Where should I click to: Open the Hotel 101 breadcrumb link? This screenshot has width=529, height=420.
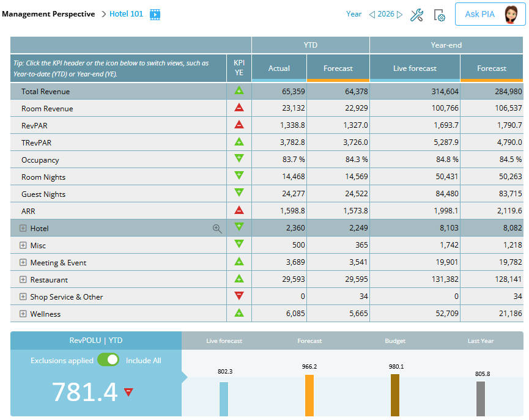point(126,13)
